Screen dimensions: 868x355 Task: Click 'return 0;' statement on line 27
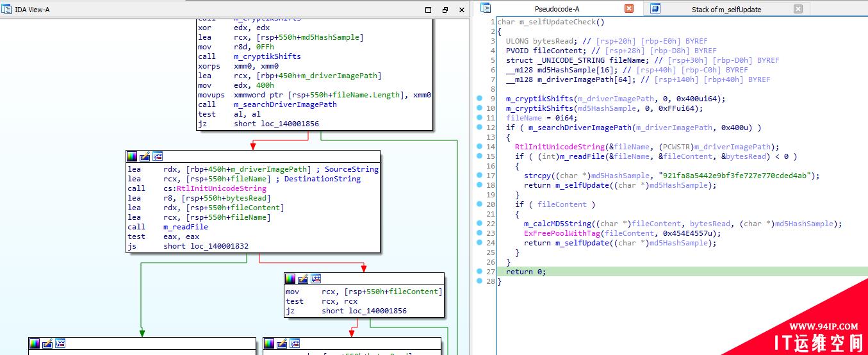tap(526, 272)
